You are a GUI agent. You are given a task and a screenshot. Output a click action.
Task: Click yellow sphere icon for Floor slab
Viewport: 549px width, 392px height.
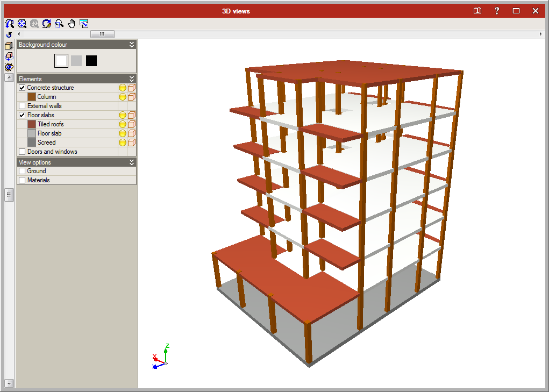123,133
